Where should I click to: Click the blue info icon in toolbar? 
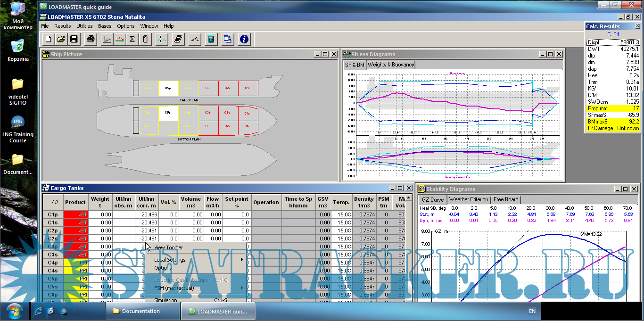point(244,39)
